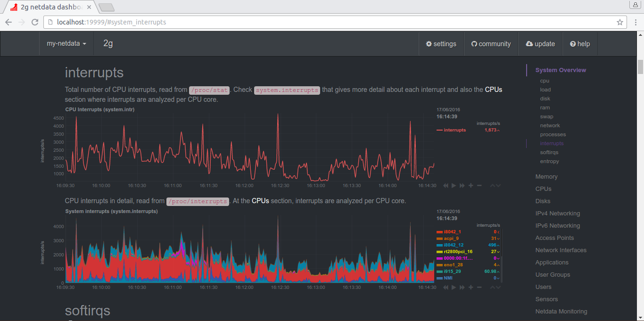Open the my-netdata dropdown
The image size is (644, 321).
[66, 44]
